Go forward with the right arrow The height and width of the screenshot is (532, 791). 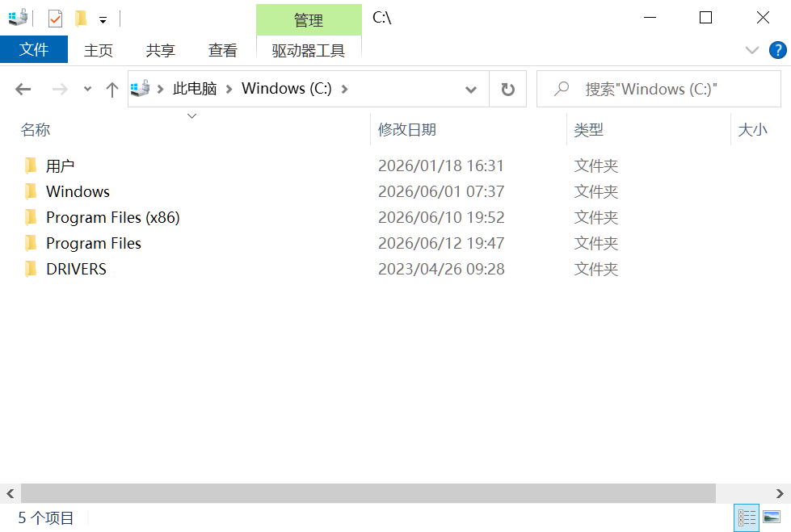point(60,90)
